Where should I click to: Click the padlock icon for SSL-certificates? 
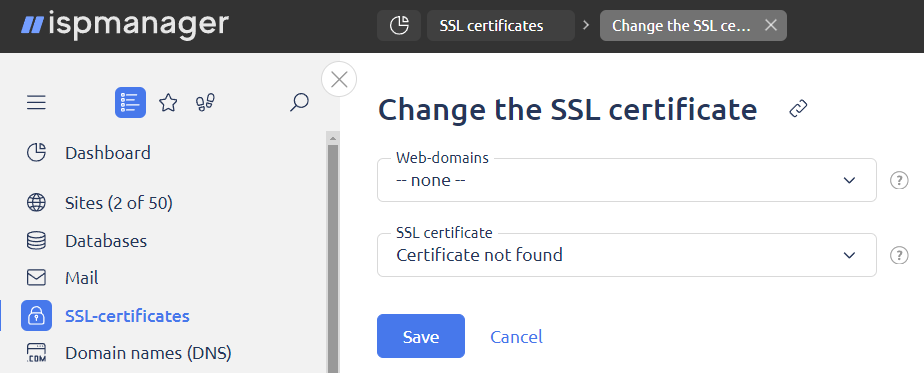[37, 316]
